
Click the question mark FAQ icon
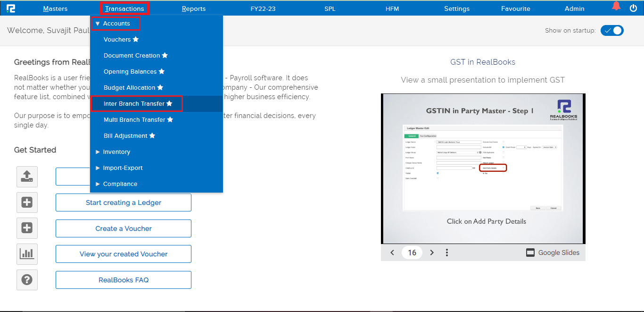pyautogui.click(x=27, y=280)
